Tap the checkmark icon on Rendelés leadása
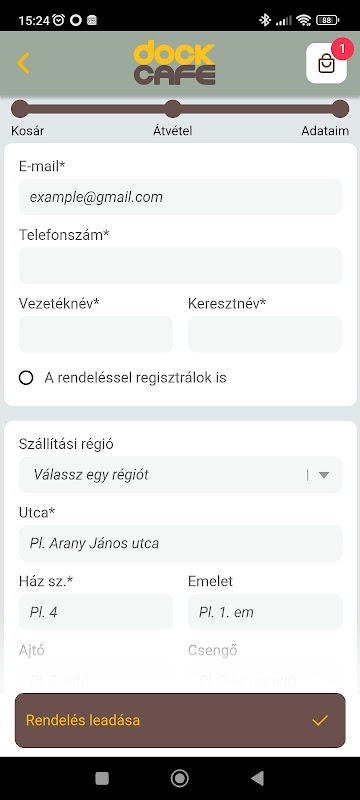The width and height of the screenshot is (360, 800). pos(320,720)
